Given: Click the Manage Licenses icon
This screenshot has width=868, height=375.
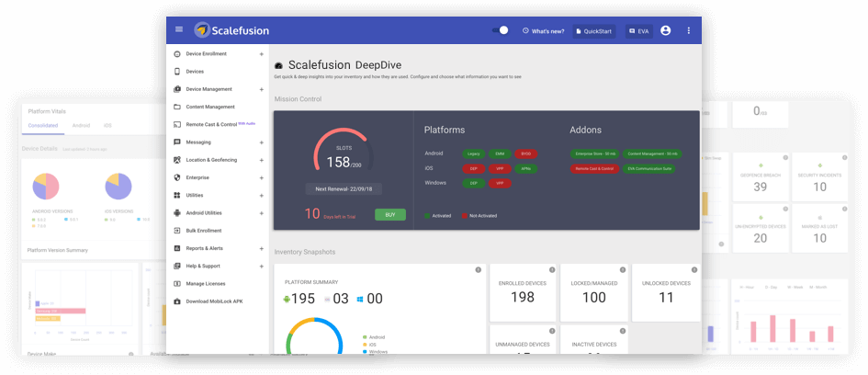Looking at the screenshot, I should point(177,284).
